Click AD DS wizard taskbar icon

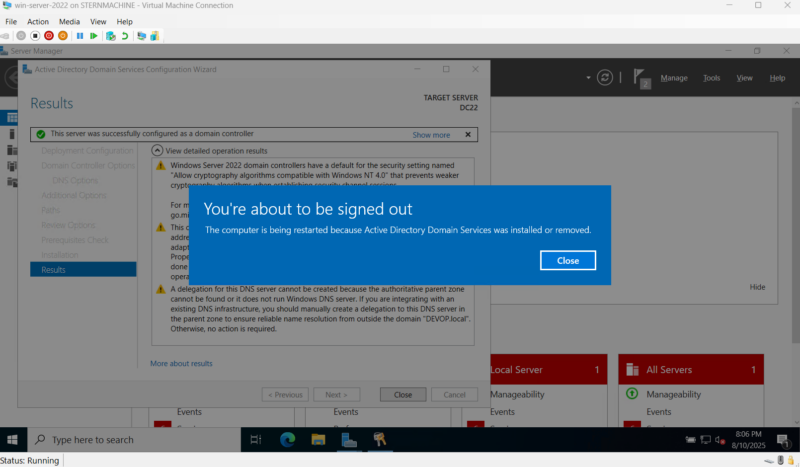pyautogui.click(x=380, y=439)
